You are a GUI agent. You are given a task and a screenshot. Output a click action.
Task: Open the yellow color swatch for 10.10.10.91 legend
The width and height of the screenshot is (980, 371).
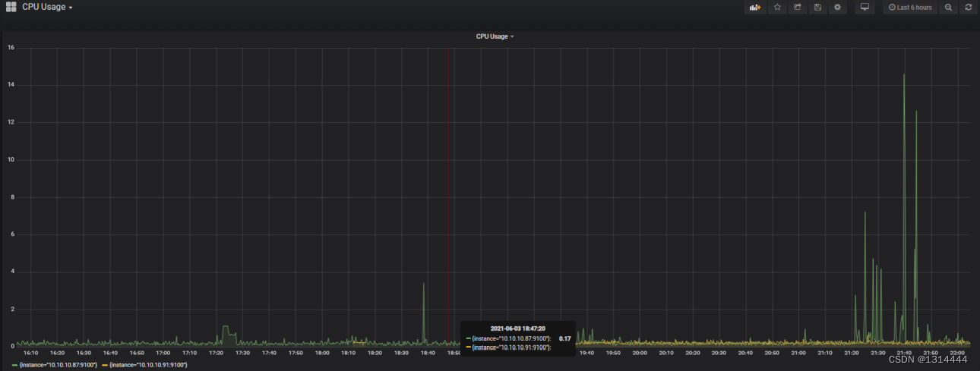coord(105,365)
